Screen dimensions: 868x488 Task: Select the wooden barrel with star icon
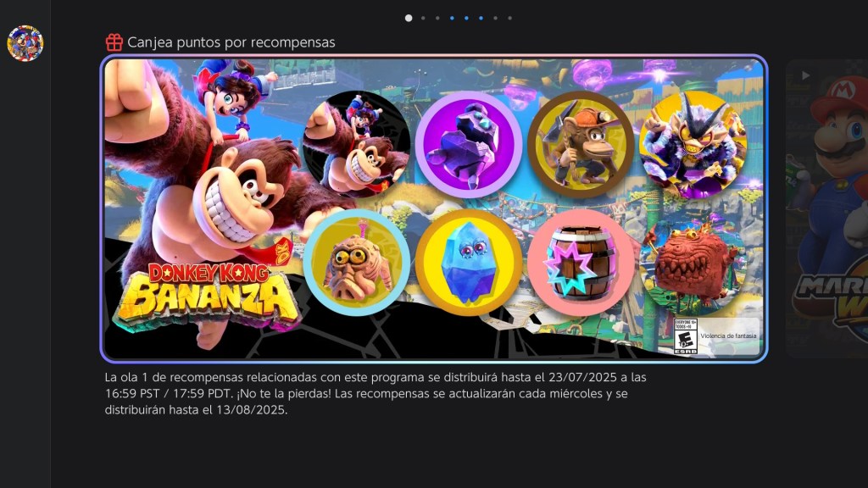coord(581,263)
